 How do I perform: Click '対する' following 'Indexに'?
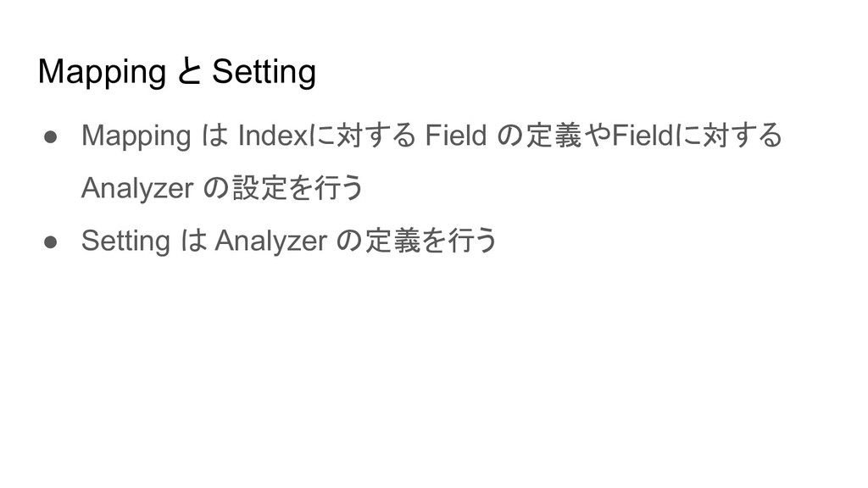click(x=376, y=136)
